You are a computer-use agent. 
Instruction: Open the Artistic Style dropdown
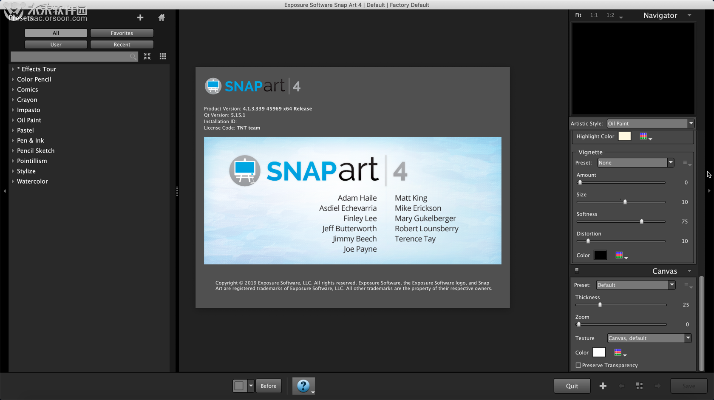point(649,123)
